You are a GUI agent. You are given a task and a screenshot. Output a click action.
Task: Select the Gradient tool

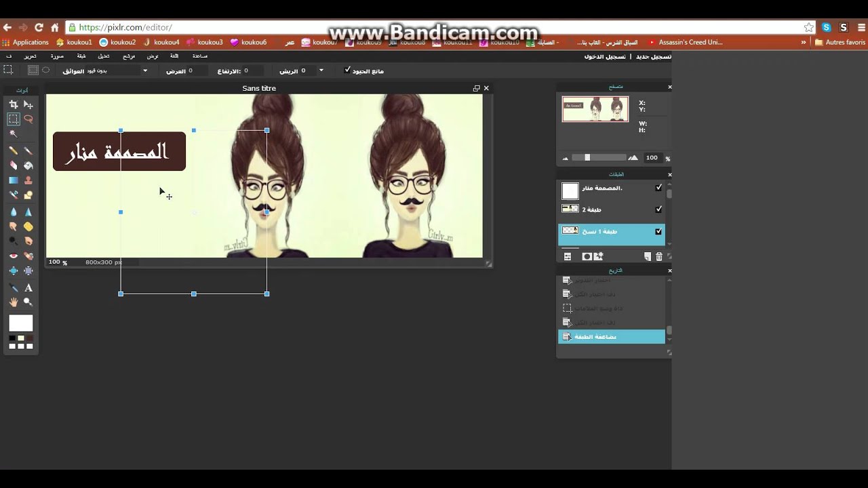click(13, 180)
